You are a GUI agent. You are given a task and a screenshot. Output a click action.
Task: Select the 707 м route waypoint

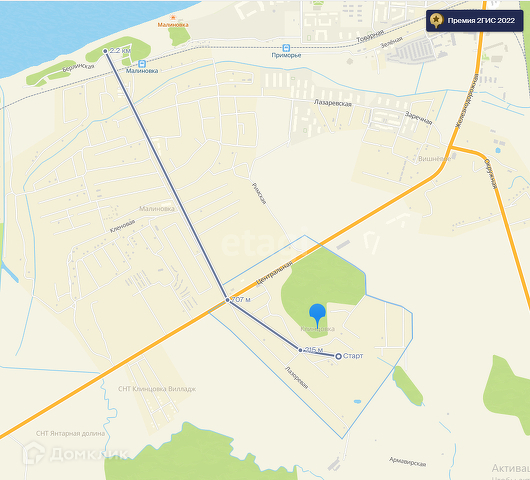(x=227, y=300)
